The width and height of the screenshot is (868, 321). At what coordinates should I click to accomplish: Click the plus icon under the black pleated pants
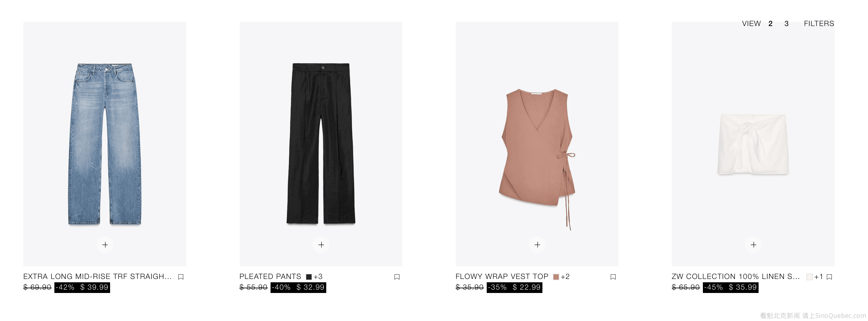pyautogui.click(x=321, y=245)
